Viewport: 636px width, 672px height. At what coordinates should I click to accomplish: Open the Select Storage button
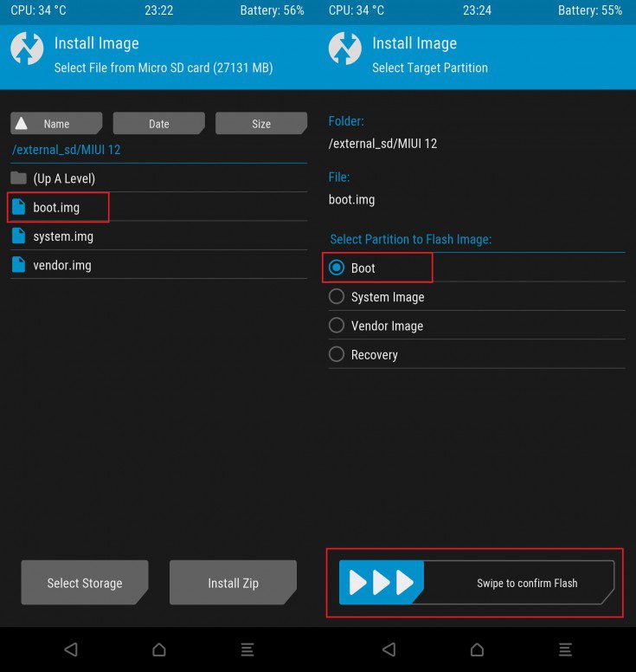tap(85, 583)
